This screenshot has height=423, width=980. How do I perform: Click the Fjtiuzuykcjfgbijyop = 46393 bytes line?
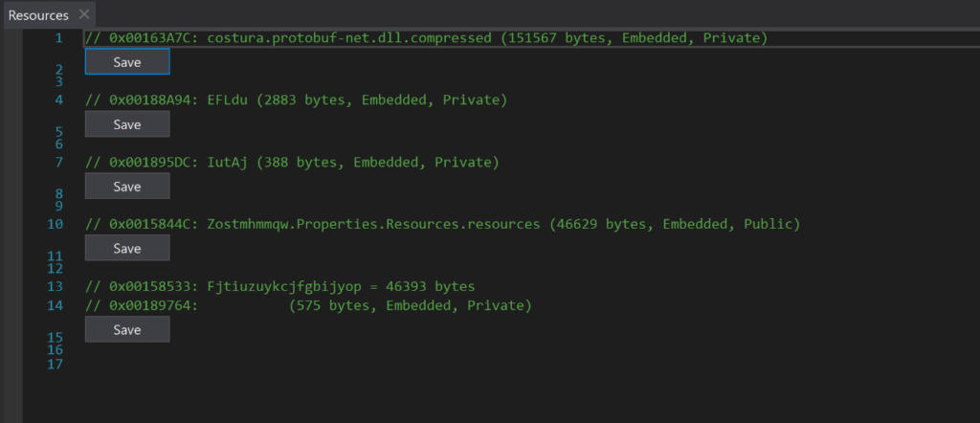click(280, 287)
